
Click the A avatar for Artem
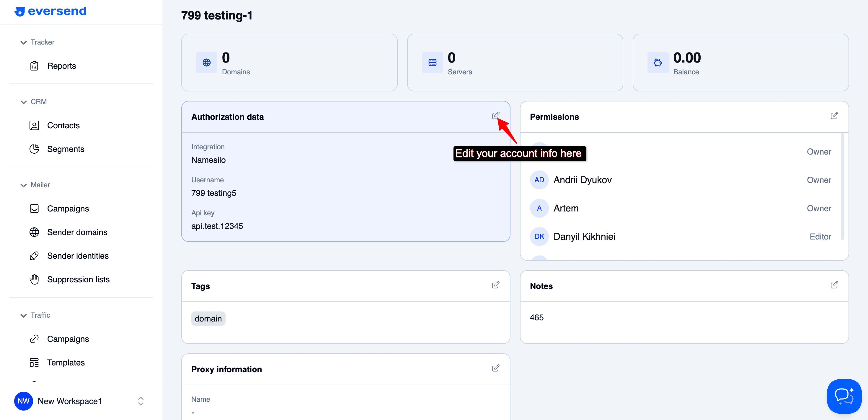pyautogui.click(x=539, y=208)
